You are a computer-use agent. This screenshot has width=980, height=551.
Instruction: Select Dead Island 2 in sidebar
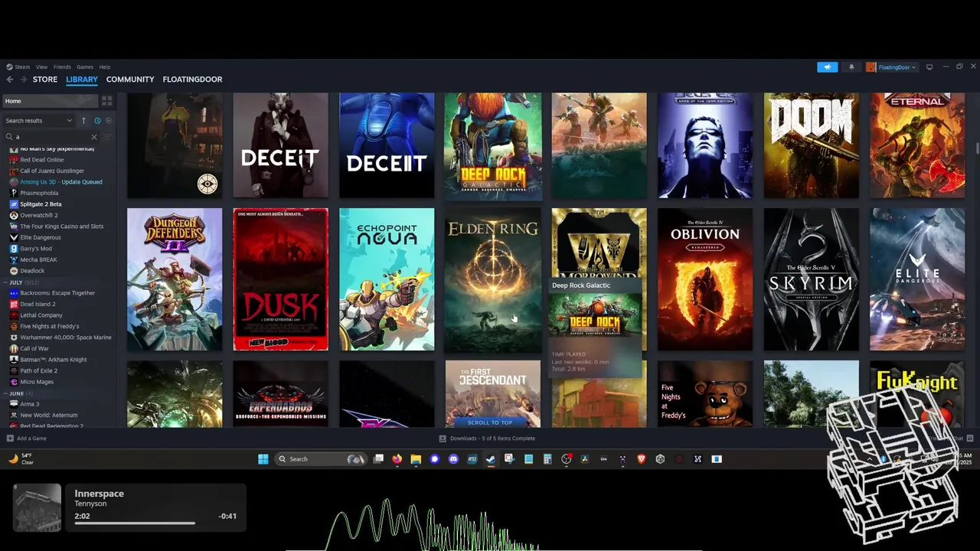tap(38, 304)
